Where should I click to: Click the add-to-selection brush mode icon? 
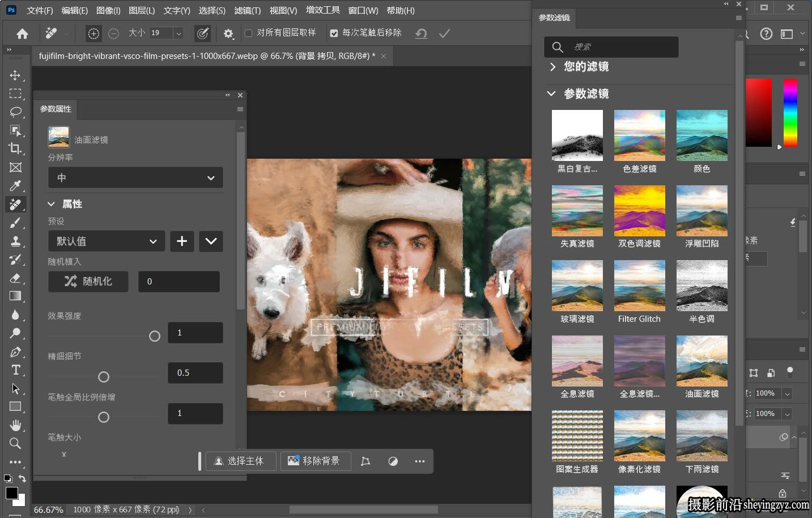[93, 34]
